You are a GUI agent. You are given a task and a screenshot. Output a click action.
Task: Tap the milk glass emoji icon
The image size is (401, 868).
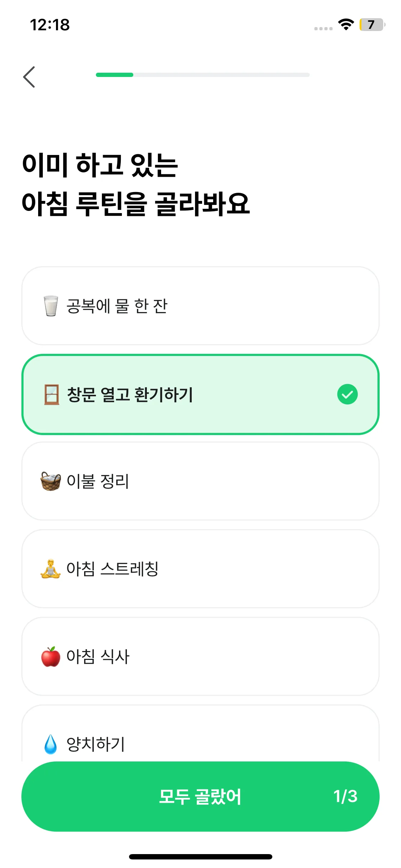51,306
